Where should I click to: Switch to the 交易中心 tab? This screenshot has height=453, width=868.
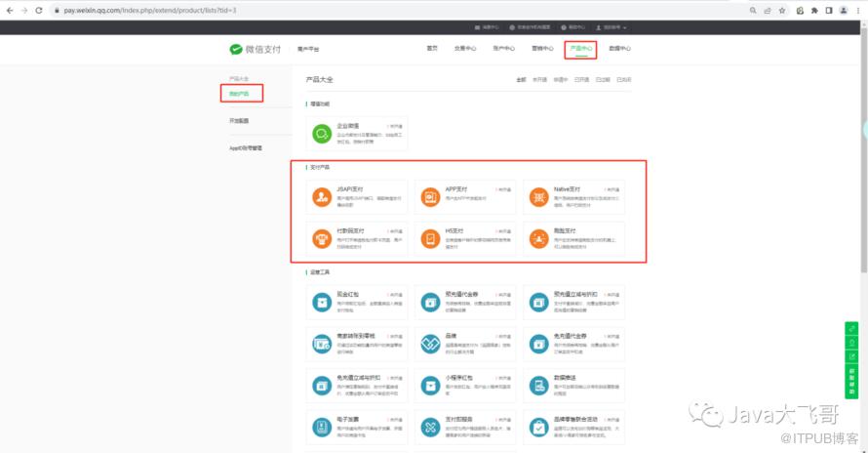(465, 47)
